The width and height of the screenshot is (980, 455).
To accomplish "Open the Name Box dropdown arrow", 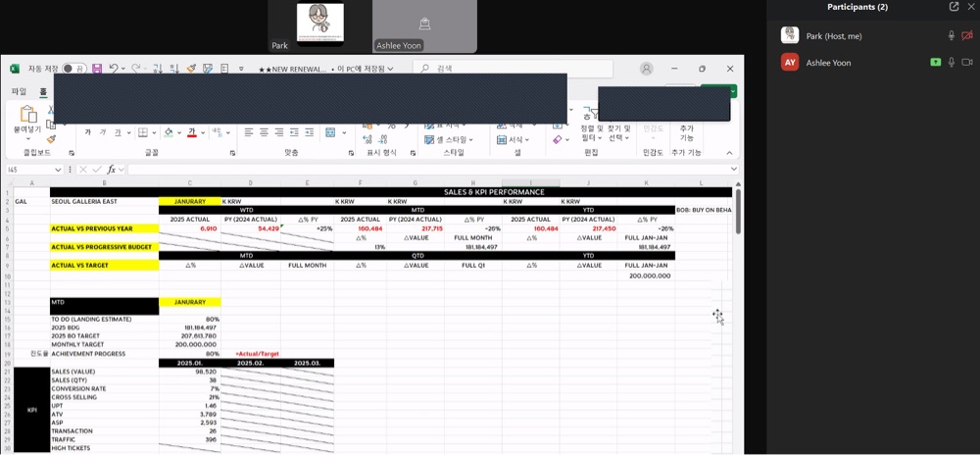I will (x=58, y=170).
